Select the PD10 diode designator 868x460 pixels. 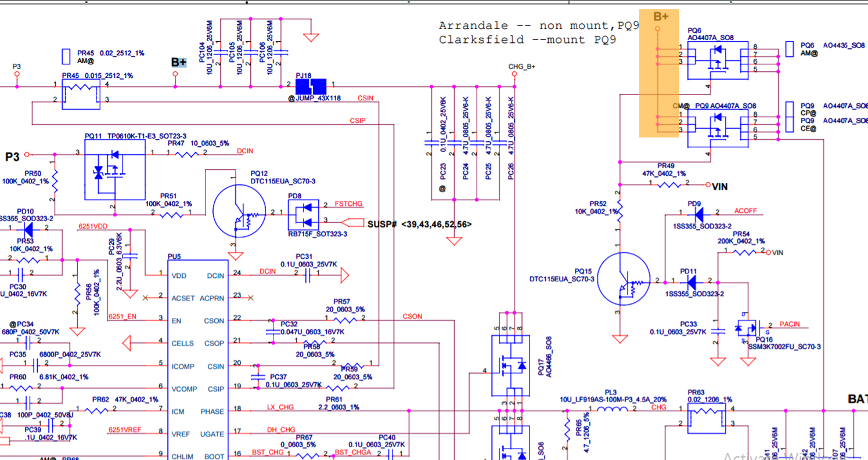[26, 211]
